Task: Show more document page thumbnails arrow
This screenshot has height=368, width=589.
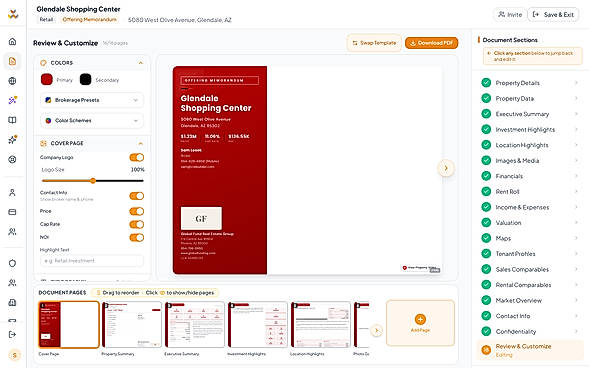Action: pos(376,330)
